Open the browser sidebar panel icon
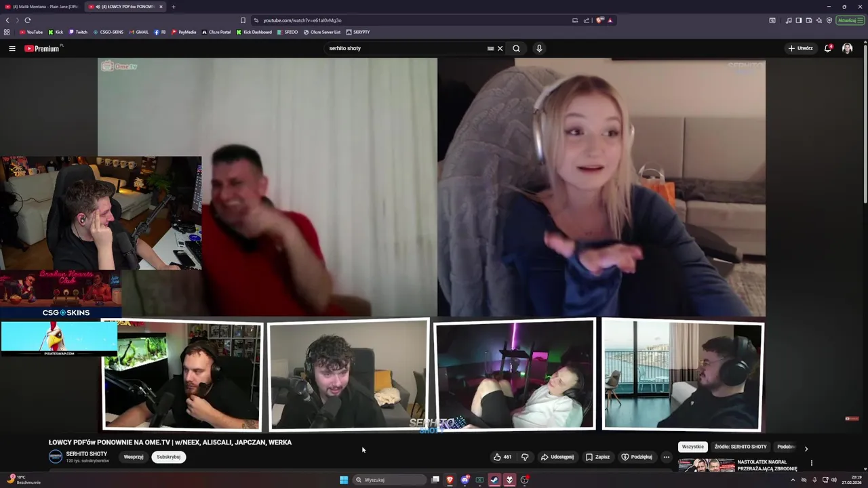The image size is (868, 488). [798, 20]
